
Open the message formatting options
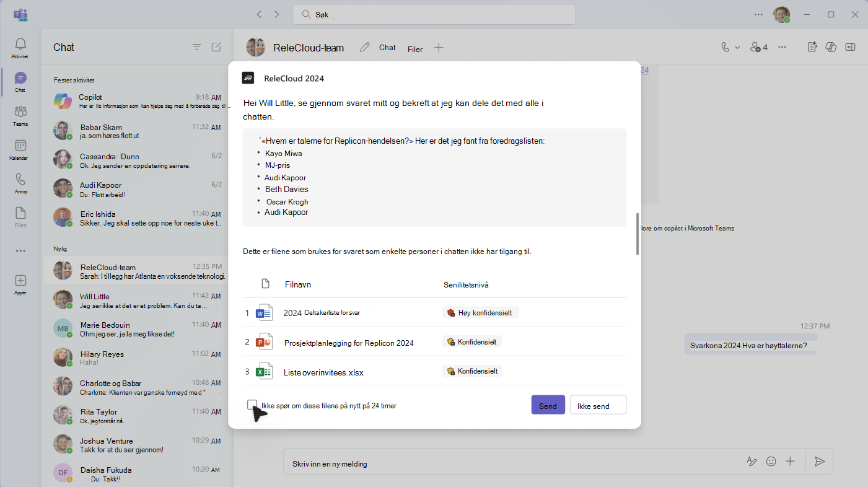tap(752, 462)
